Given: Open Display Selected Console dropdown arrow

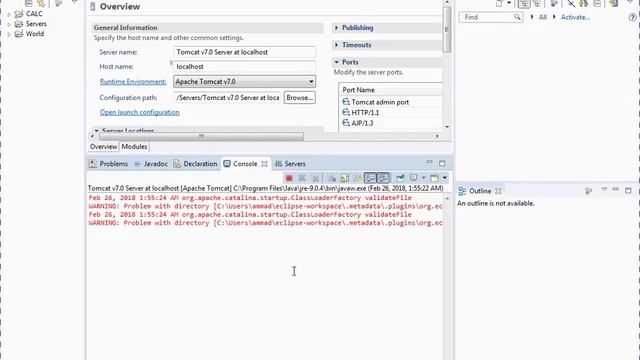Looking at the screenshot, I should 423,178.
